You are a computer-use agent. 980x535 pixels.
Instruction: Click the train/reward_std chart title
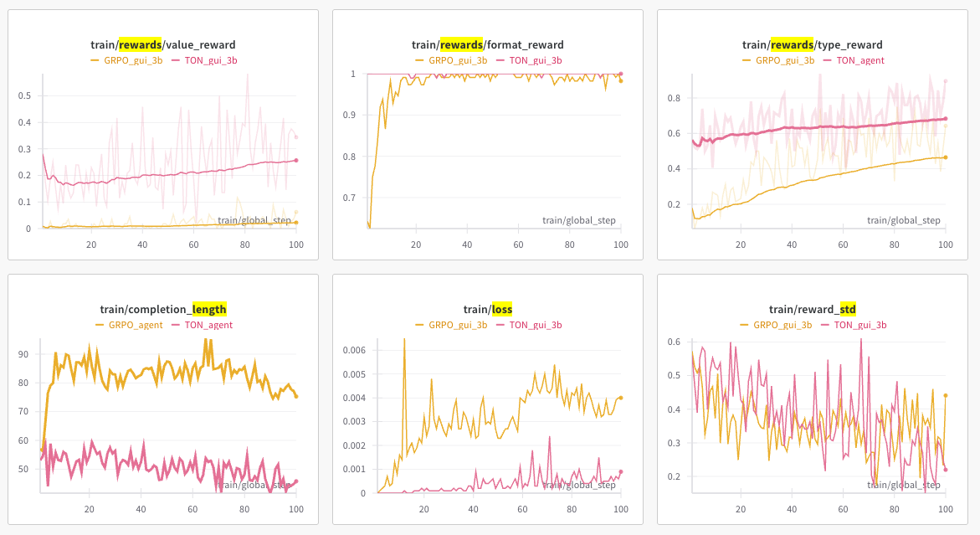click(x=812, y=310)
